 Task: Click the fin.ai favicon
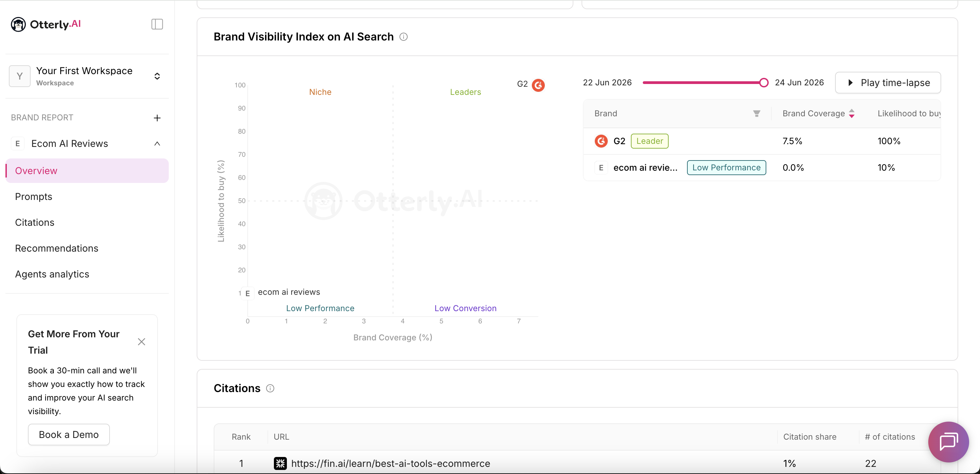tap(280, 463)
